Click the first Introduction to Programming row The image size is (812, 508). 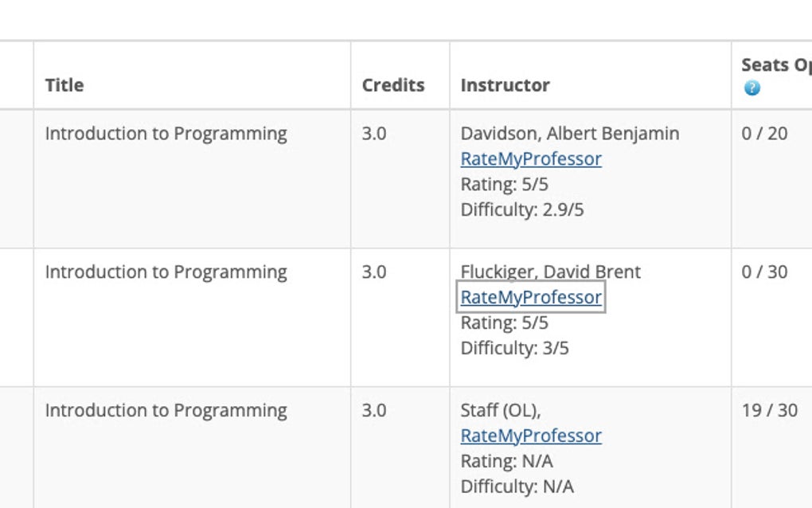[x=165, y=133]
